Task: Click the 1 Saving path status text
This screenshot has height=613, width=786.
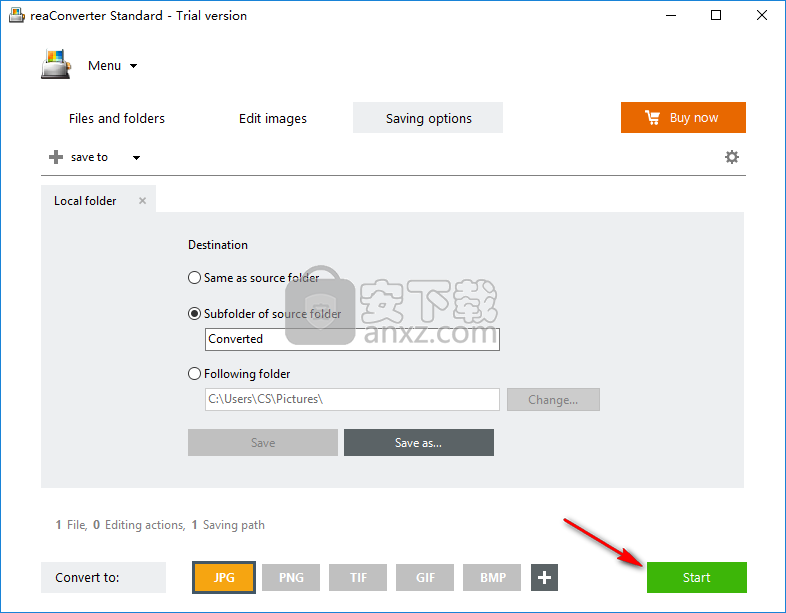Action: [x=228, y=525]
